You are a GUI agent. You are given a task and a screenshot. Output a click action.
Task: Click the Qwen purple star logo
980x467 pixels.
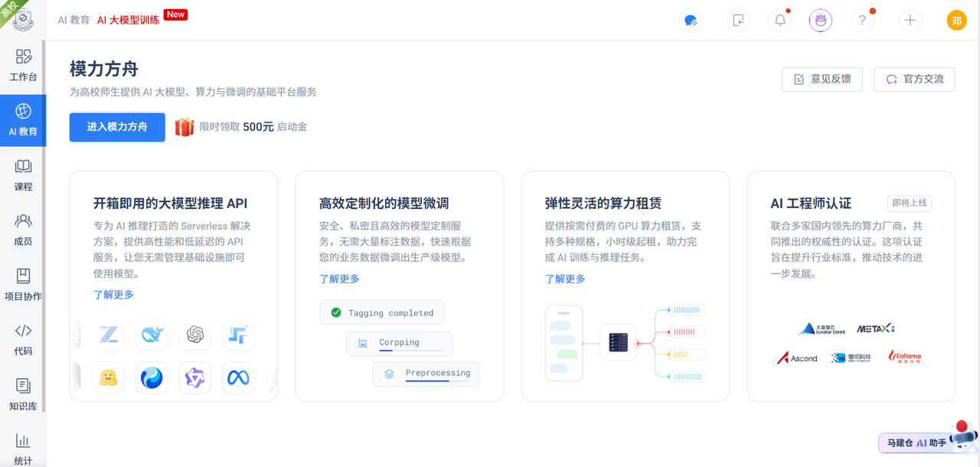(195, 377)
